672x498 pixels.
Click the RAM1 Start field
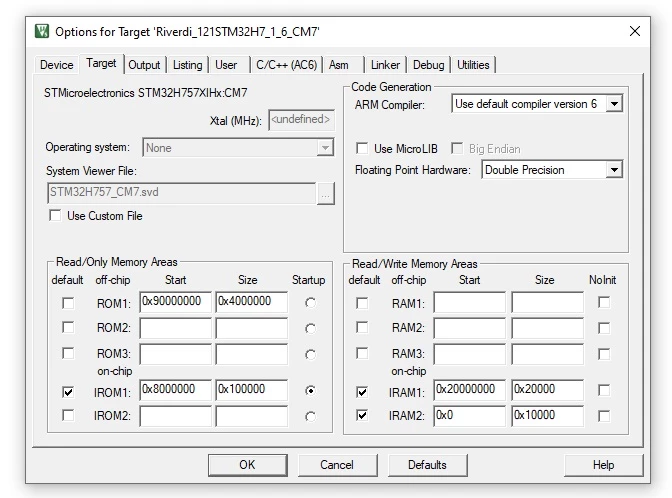[x=469, y=302]
